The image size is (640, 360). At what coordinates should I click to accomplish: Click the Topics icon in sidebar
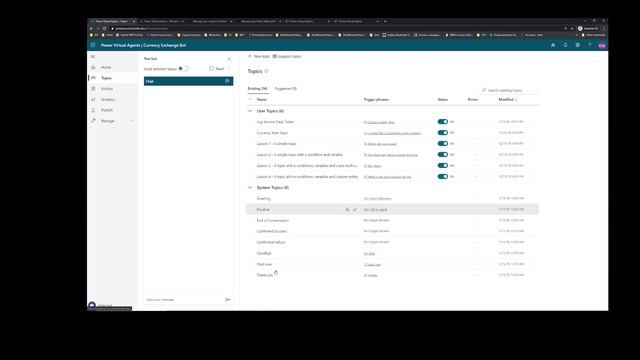point(93,78)
